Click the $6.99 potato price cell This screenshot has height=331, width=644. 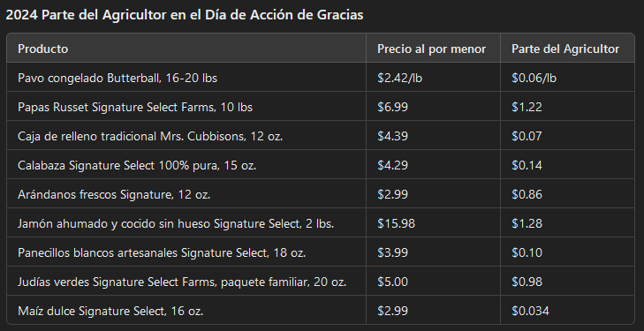[x=433, y=106]
